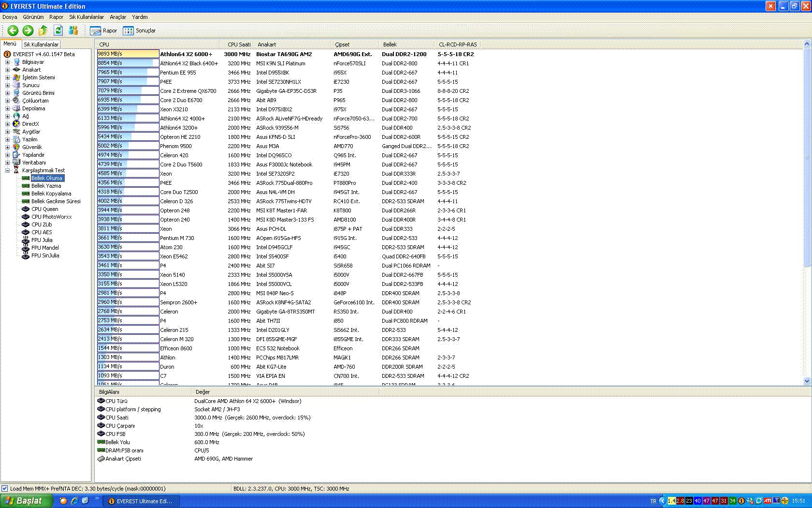Switch to the Sık Kullanılanlar sidebar tab
This screenshot has width=812, height=508.
click(x=41, y=44)
